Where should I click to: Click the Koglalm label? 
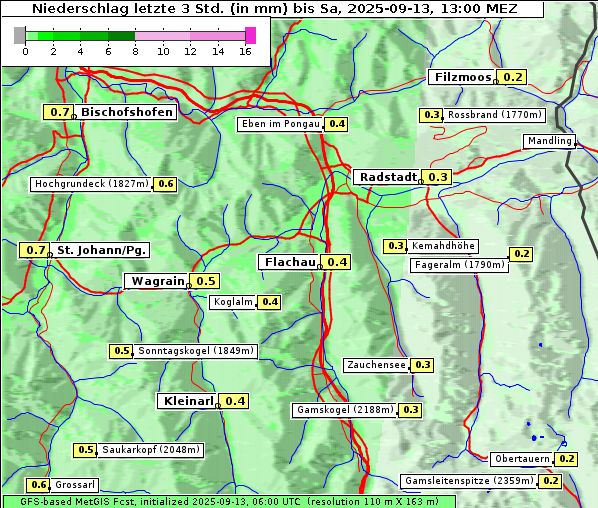tap(233, 302)
